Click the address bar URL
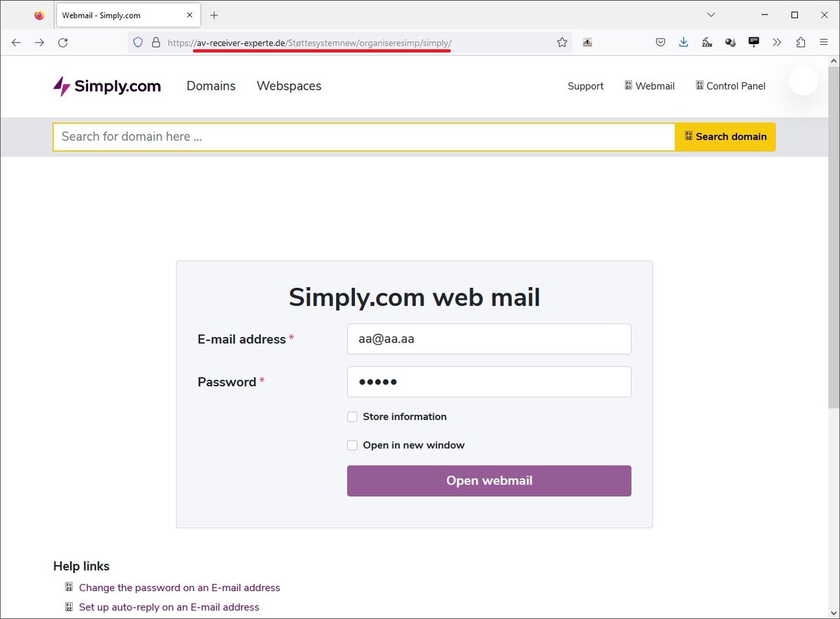This screenshot has width=840, height=619. click(x=309, y=43)
